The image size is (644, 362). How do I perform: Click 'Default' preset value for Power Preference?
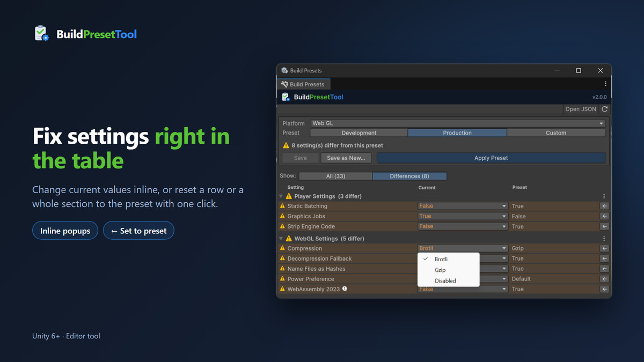click(521, 279)
